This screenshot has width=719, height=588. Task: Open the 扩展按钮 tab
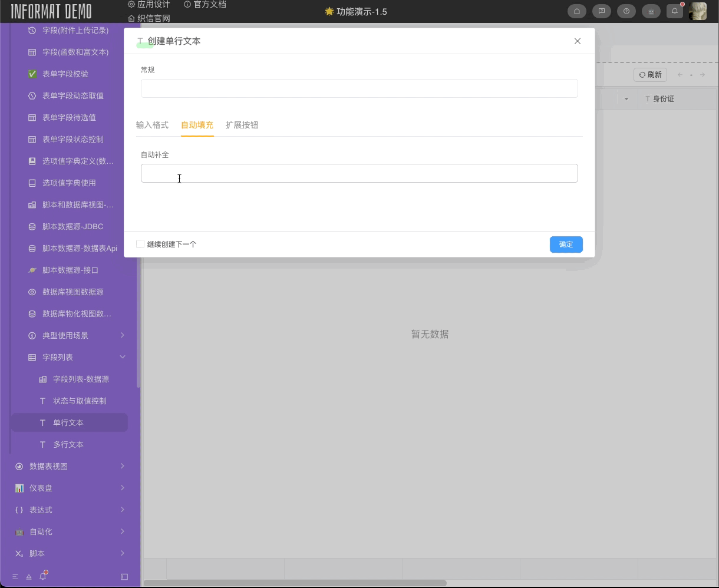[242, 125]
